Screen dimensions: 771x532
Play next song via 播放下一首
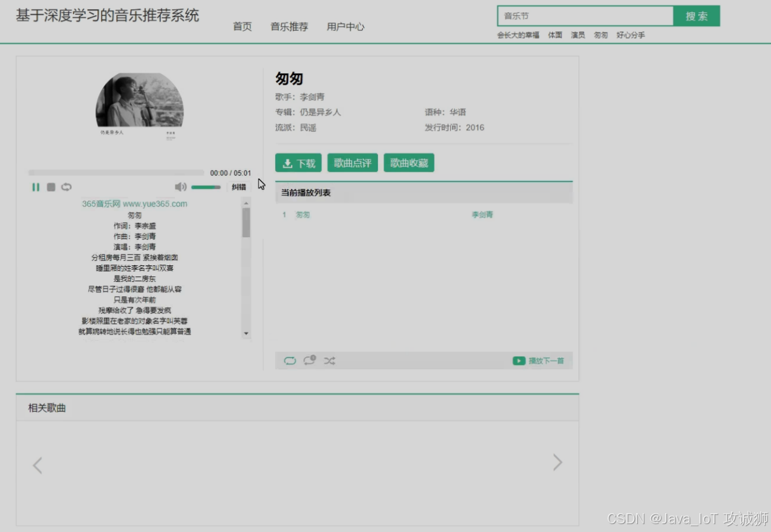tap(538, 361)
